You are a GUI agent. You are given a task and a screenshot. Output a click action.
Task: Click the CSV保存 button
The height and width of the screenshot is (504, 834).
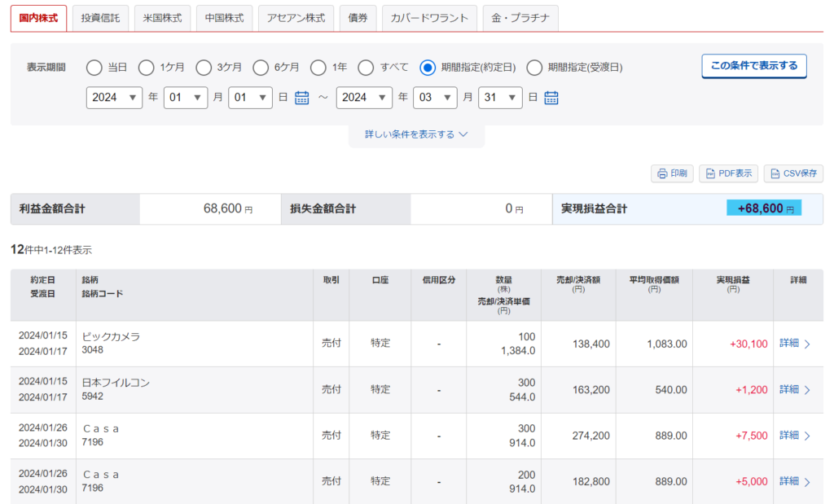(793, 174)
